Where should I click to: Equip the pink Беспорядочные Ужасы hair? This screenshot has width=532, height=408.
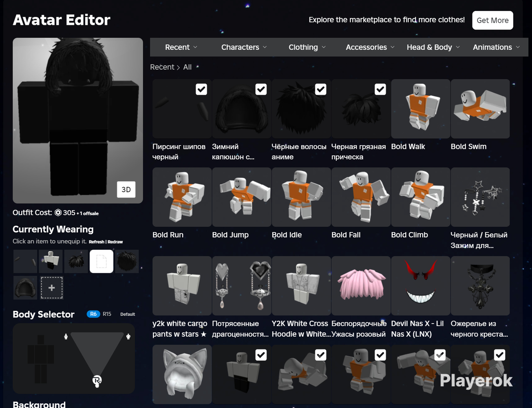361,286
